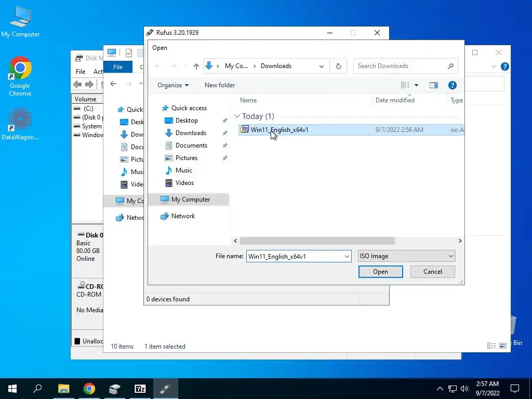Toggle the preview pane icon
Screen dimensions: 532x399
click(x=434, y=85)
